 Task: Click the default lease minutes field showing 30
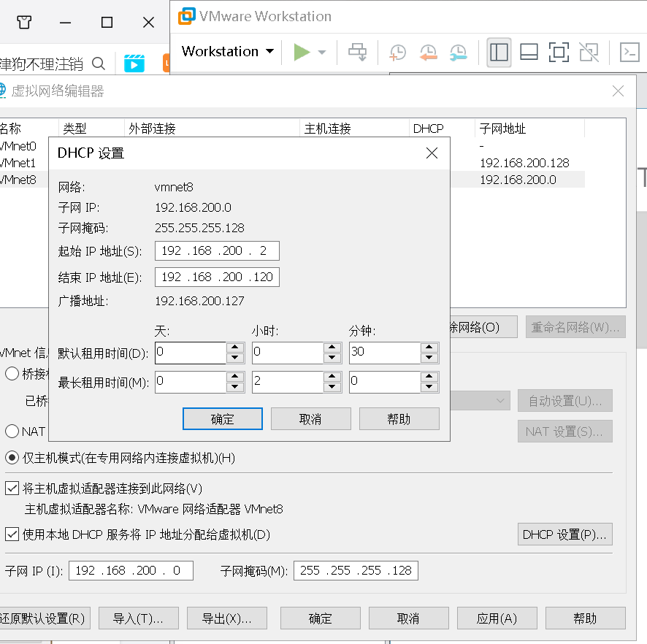pos(385,353)
